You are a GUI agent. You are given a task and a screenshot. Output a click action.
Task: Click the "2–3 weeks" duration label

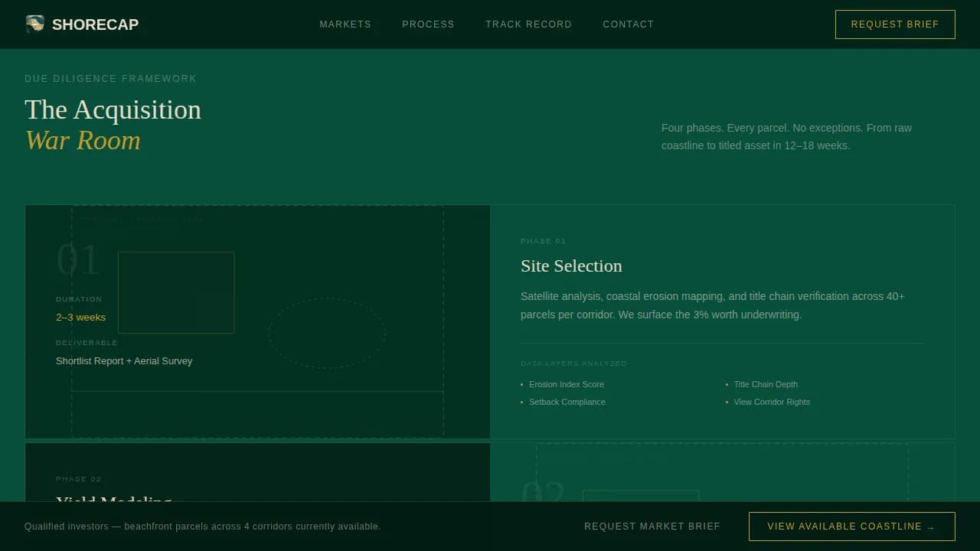[80, 317]
